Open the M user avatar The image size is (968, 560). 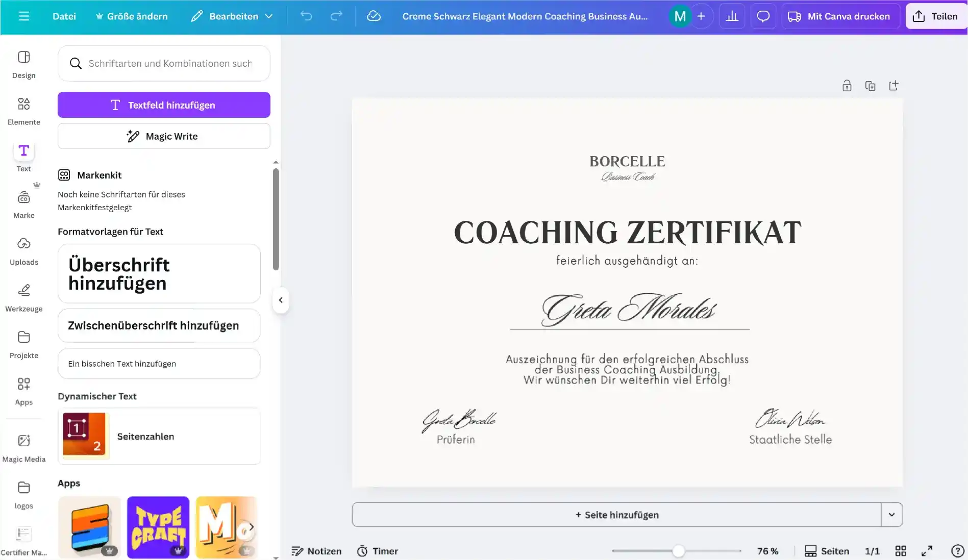[680, 16]
